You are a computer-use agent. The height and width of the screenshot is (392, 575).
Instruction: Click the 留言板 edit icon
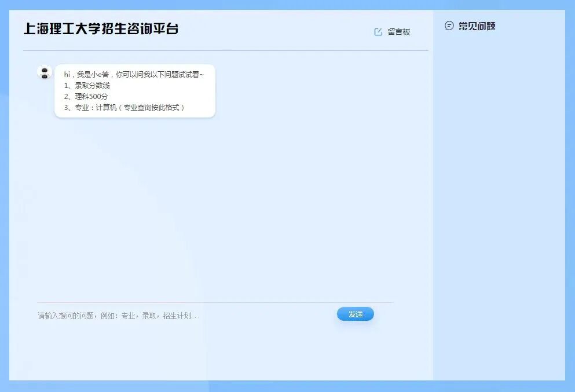[378, 32]
